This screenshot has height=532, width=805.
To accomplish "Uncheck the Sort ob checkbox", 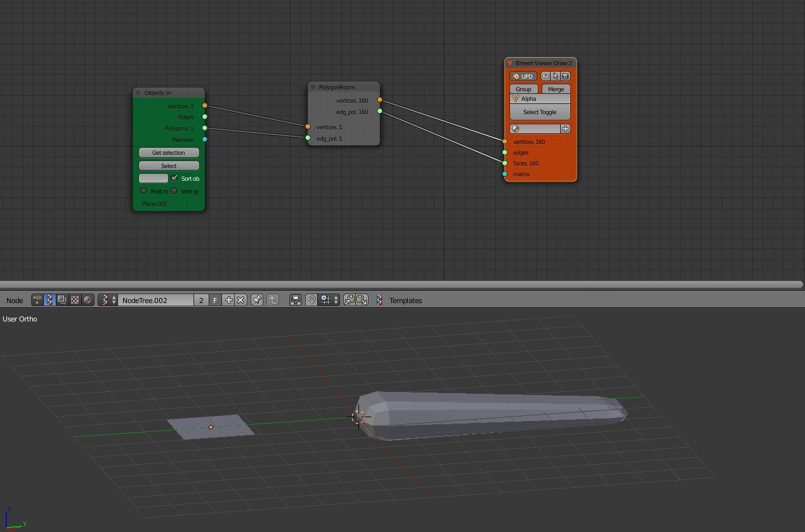I will click(174, 178).
